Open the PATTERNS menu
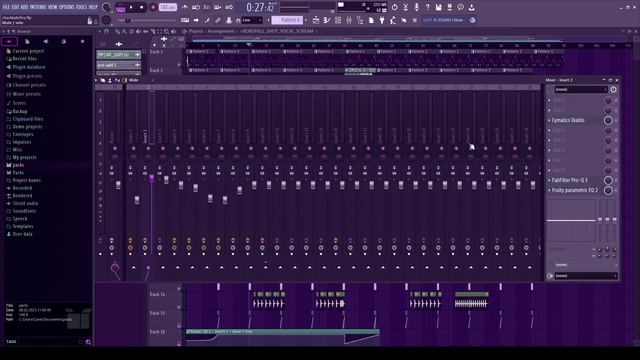The width and height of the screenshot is (640, 360). 38,7
